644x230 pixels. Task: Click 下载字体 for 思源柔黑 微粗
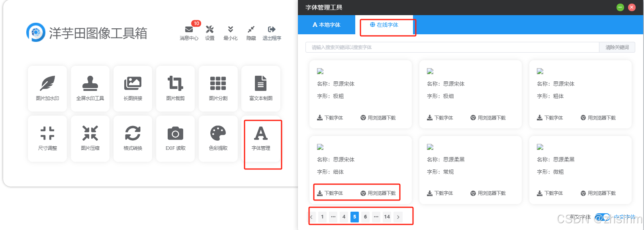pos(550,193)
